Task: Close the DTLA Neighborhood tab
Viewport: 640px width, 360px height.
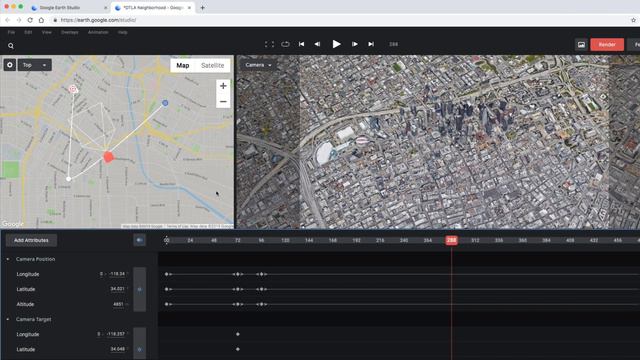Action: click(189, 8)
